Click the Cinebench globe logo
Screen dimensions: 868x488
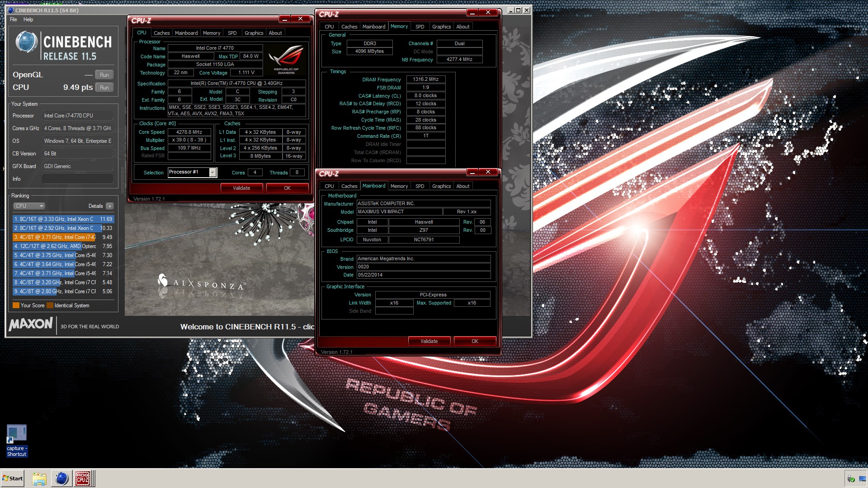[x=26, y=42]
